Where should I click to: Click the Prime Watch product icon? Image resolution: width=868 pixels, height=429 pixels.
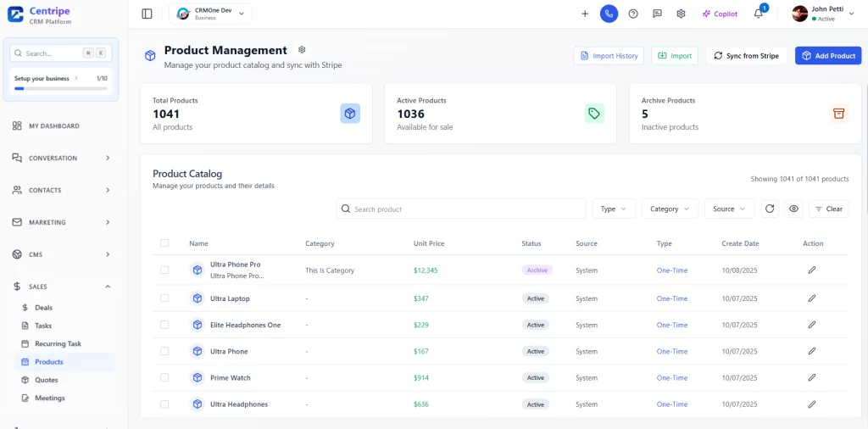pyautogui.click(x=197, y=377)
